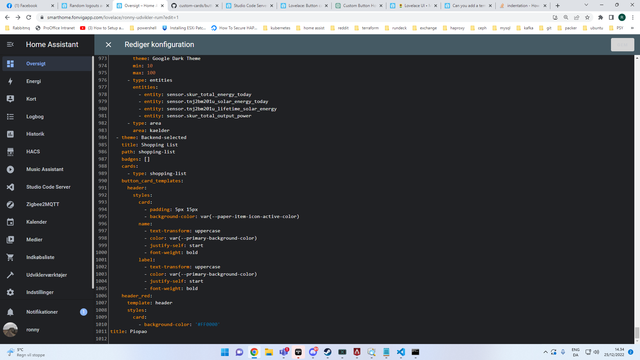Focus the address bar URL
The image size is (640, 360).
113,18
